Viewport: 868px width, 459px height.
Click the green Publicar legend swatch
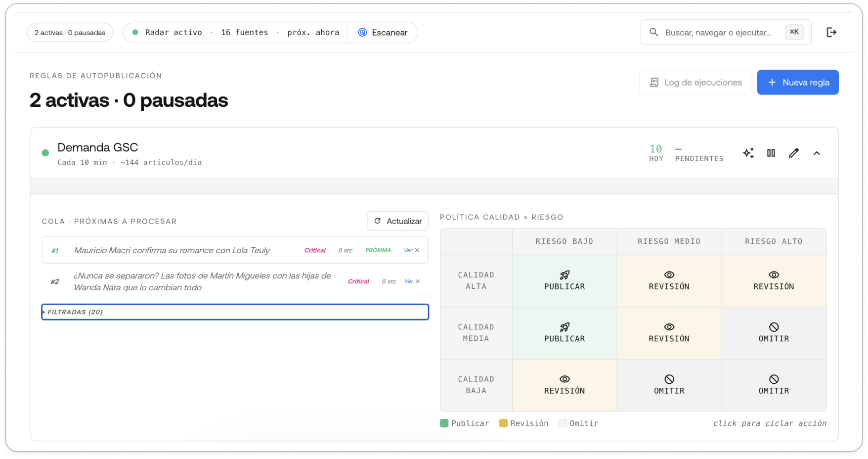[444, 423]
